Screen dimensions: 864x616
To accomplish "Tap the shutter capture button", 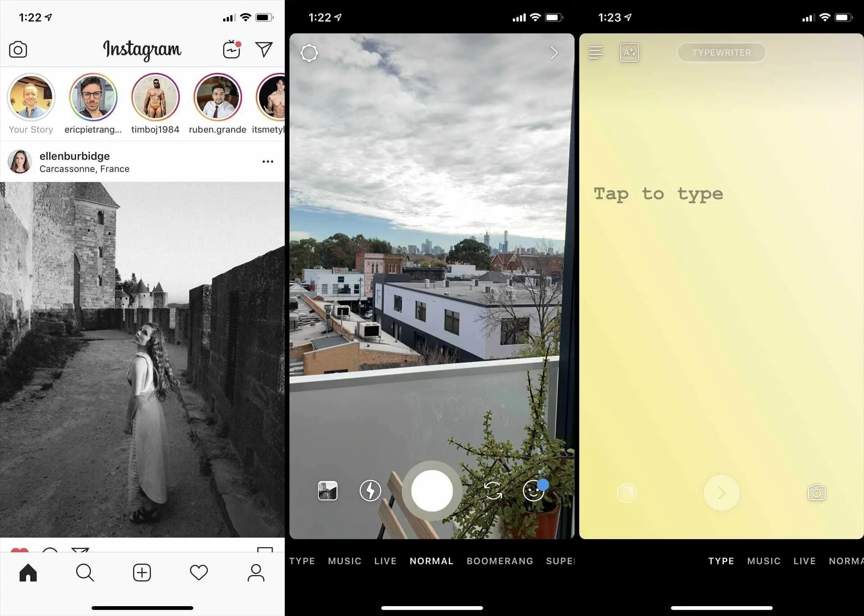I will click(432, 490).
